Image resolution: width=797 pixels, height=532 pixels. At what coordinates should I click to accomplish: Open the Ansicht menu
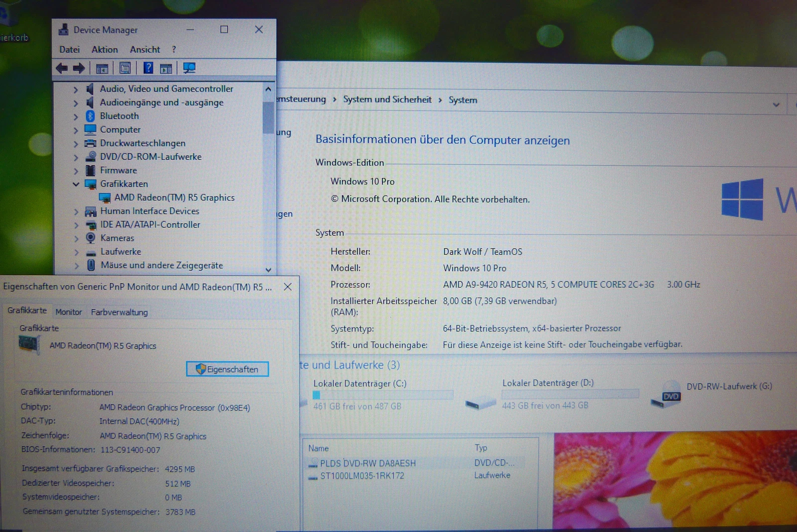coord(145,49)
